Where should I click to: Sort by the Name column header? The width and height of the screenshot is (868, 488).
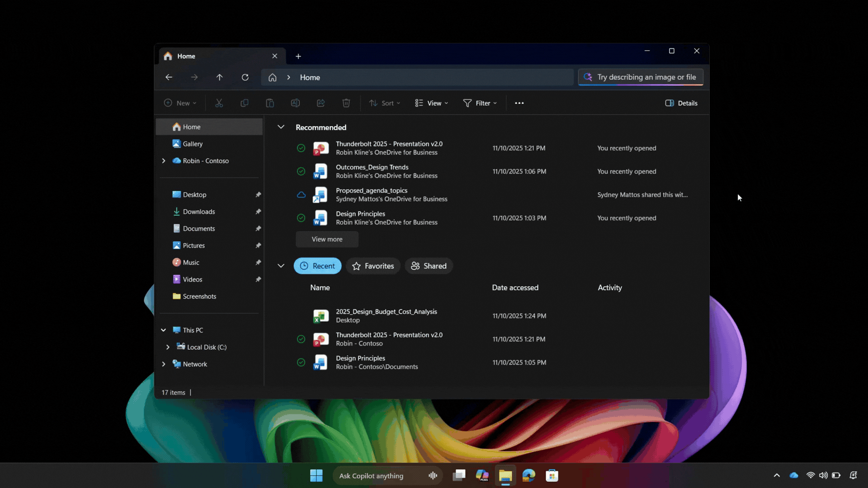320,287
